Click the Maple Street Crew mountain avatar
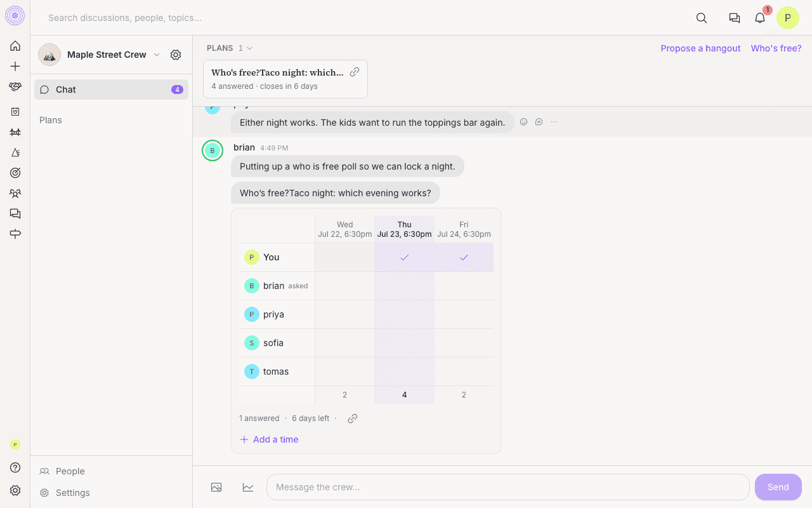This screenshot has width=812, height=508. (49, 55)
